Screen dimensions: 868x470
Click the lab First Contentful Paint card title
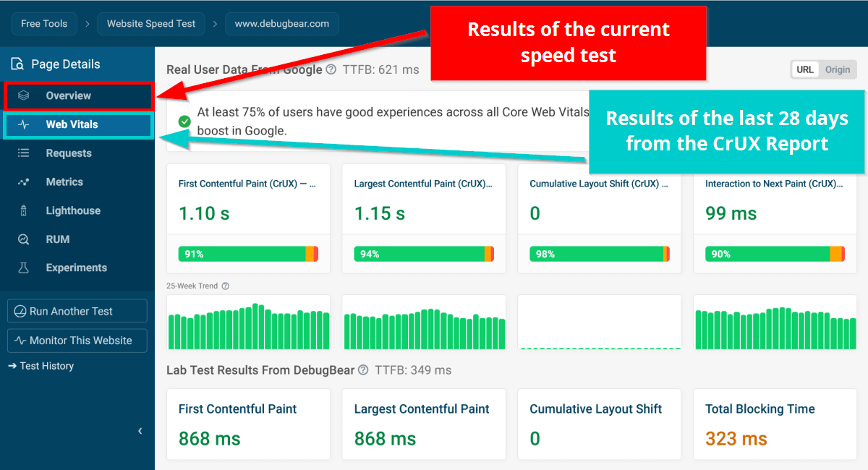(238, 409)
